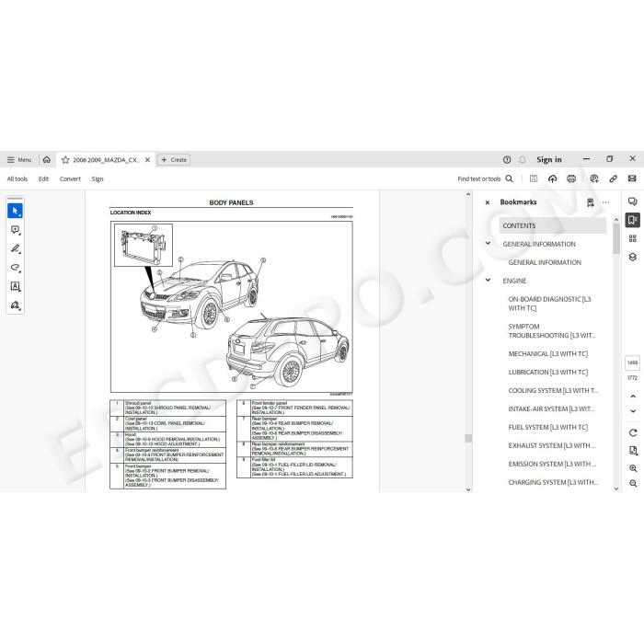Click the document vertical scrollbar thumb
The width and height of the screenshot is (644, 644).
468,438
